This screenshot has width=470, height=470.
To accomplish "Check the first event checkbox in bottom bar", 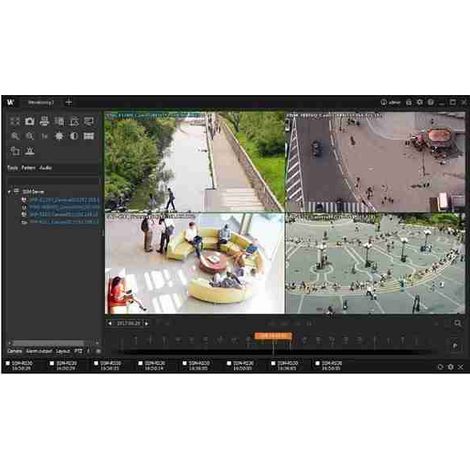I will tap(8, 363).
